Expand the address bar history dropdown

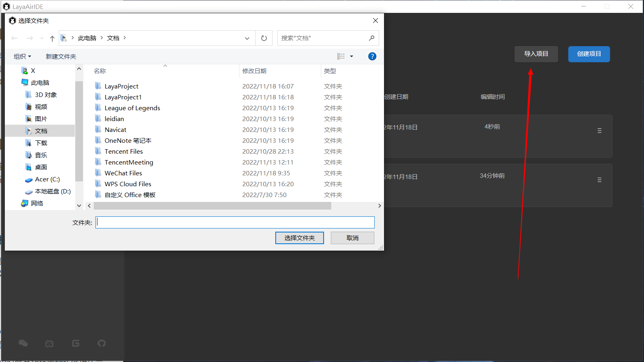247,38
